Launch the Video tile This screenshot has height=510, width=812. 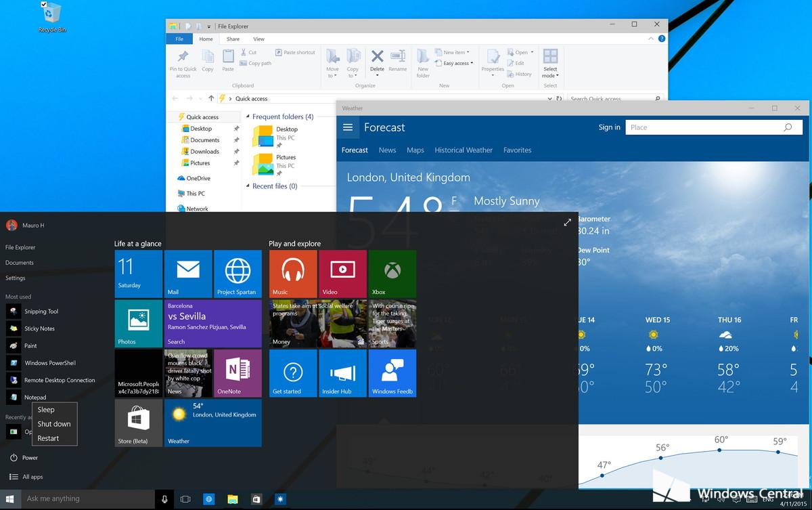pos(342,274)
